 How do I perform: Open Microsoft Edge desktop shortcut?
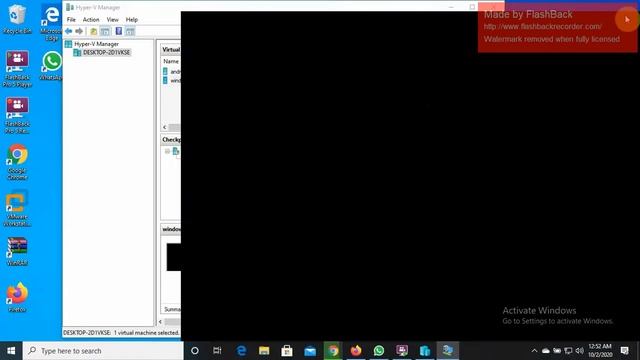pos(51,23)
